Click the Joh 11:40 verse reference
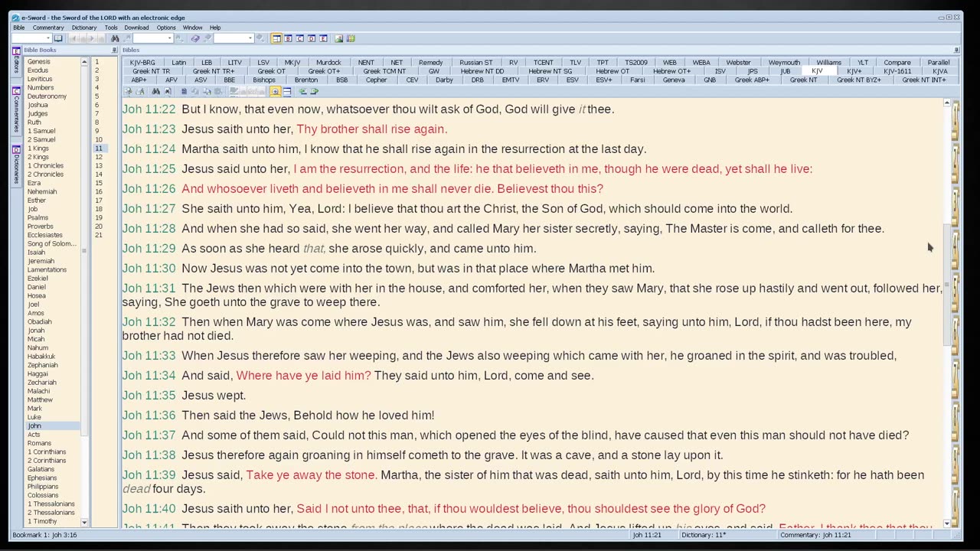This screenshot has width=980, height=551. click(149, 509)
